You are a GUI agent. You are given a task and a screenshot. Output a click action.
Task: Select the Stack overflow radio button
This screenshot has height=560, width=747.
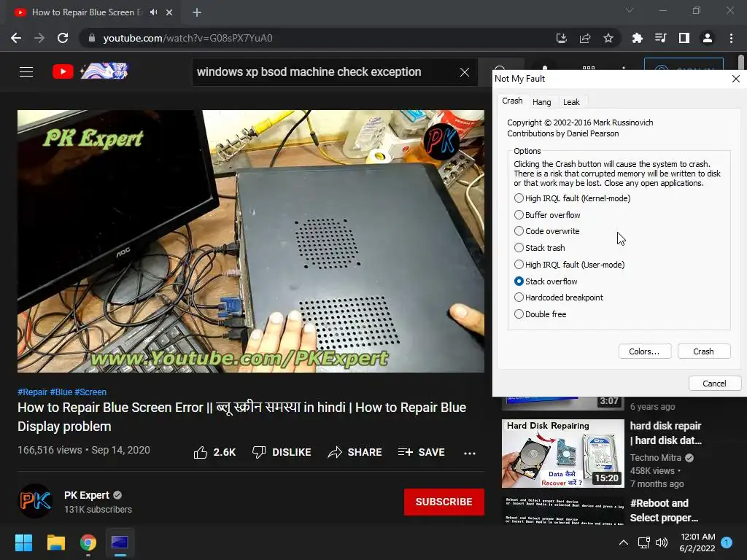[x=546, y=281]
